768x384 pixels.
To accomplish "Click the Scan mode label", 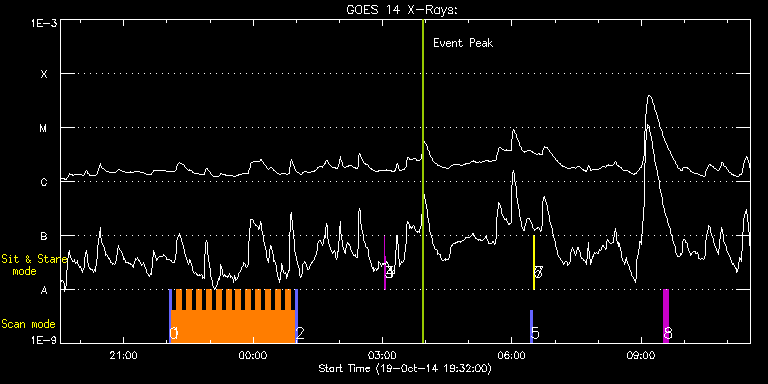I will [28, 324].
